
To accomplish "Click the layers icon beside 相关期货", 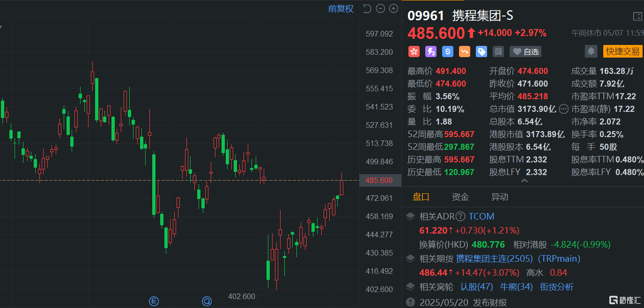I will point(410,258).
